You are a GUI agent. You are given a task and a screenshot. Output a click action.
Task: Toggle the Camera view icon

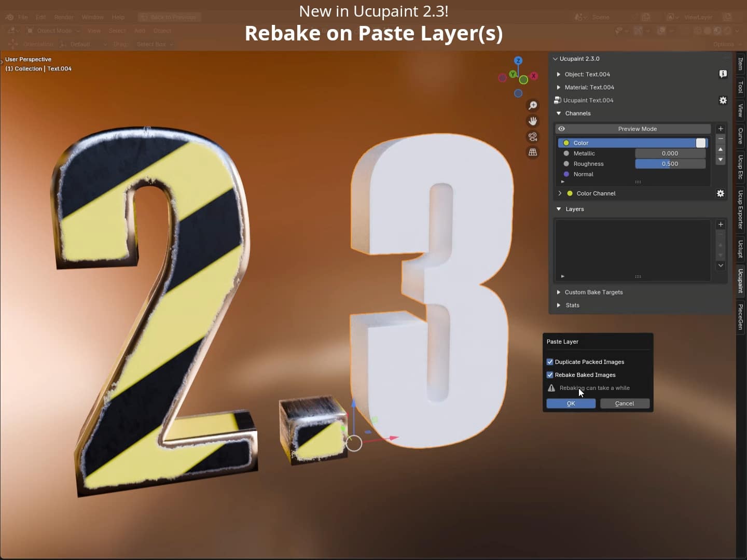click(533, 137)
